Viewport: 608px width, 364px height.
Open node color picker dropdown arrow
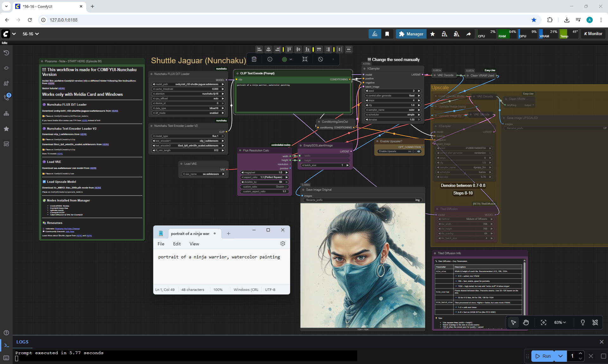click(x=291, y=59)
